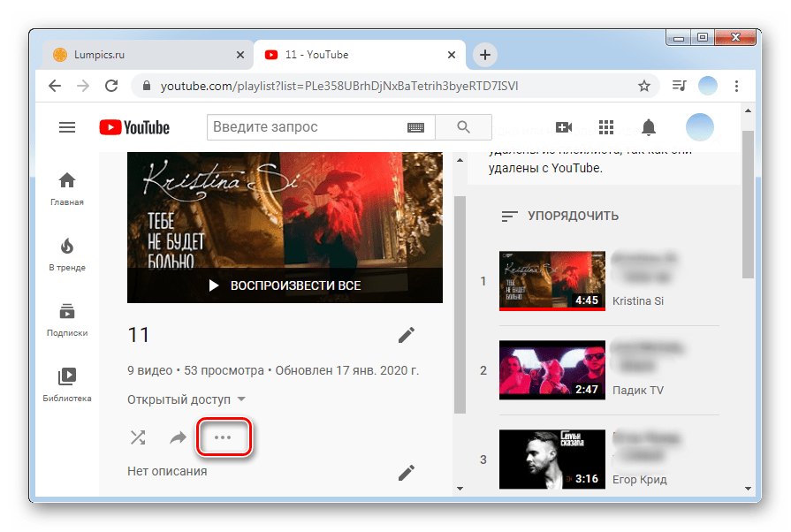Open the YouTube hamburger guide menu

pos(67,127)
